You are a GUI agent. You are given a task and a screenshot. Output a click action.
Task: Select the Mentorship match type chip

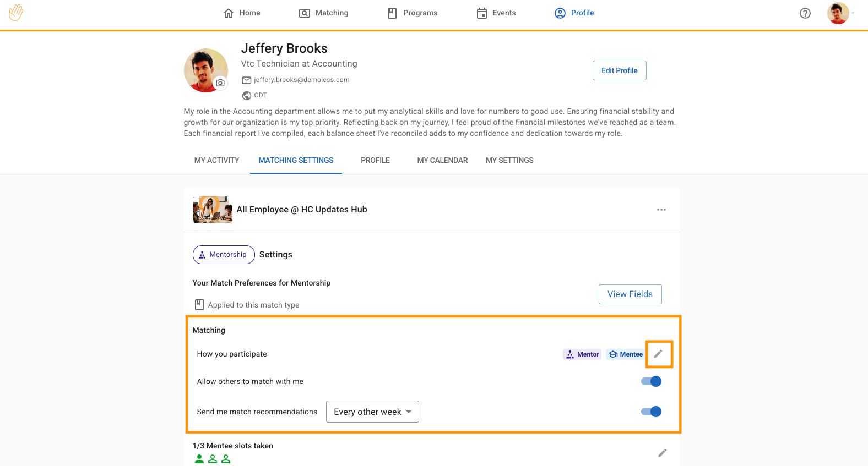(x=223, y=255)
